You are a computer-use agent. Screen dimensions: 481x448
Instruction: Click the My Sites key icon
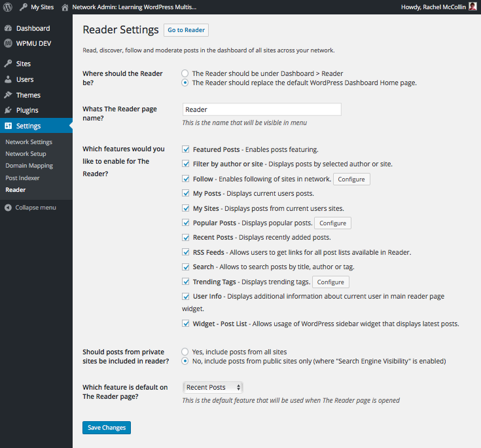click(24, 7)
